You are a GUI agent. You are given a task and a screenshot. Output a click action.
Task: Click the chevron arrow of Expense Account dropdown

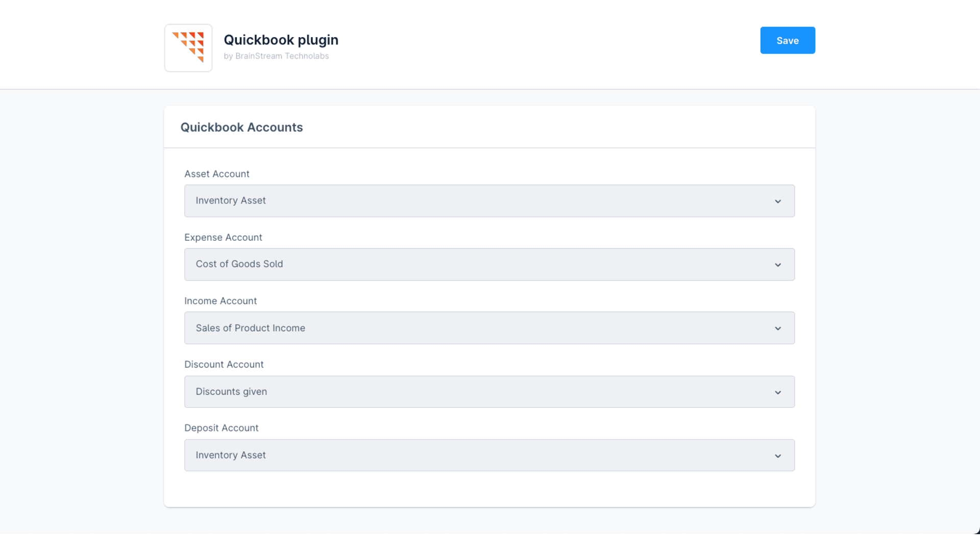coord(777,265)
